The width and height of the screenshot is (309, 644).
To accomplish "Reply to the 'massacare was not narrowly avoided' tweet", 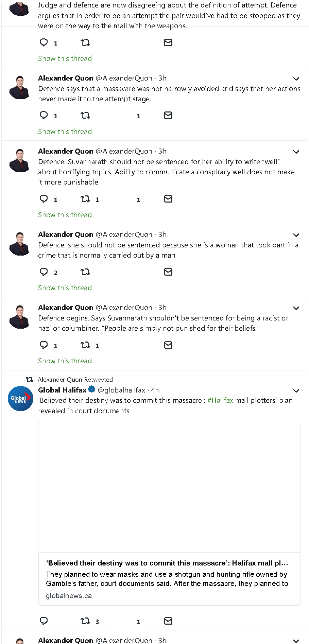I will pos(44,115).
